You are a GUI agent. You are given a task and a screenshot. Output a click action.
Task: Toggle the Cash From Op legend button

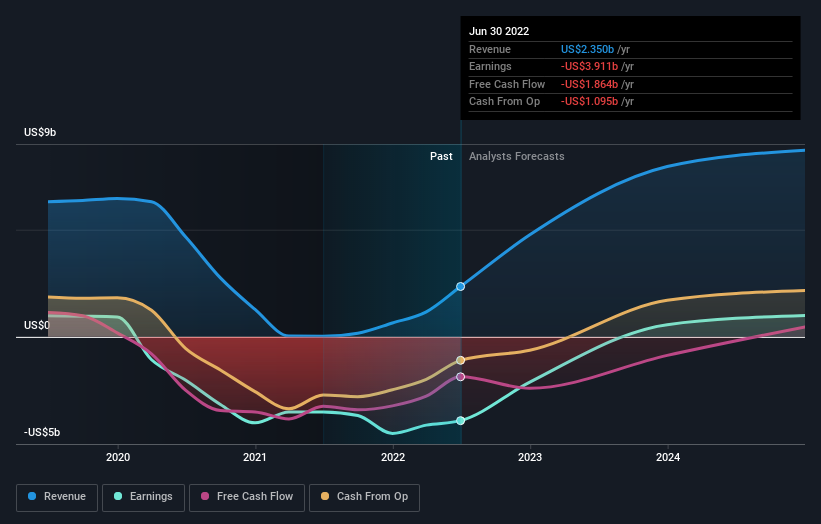(366, 497)
